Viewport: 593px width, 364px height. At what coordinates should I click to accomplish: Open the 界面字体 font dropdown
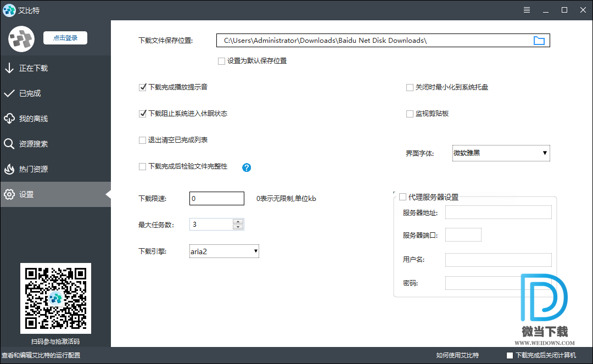(501, 153)
